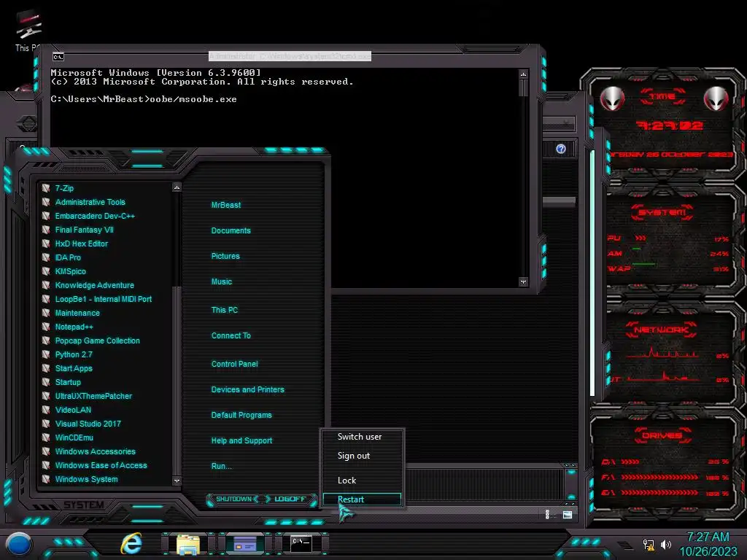747x560 pixels.
Task: Click folder icon beside 7-Zip
Action: coord(46,188)
